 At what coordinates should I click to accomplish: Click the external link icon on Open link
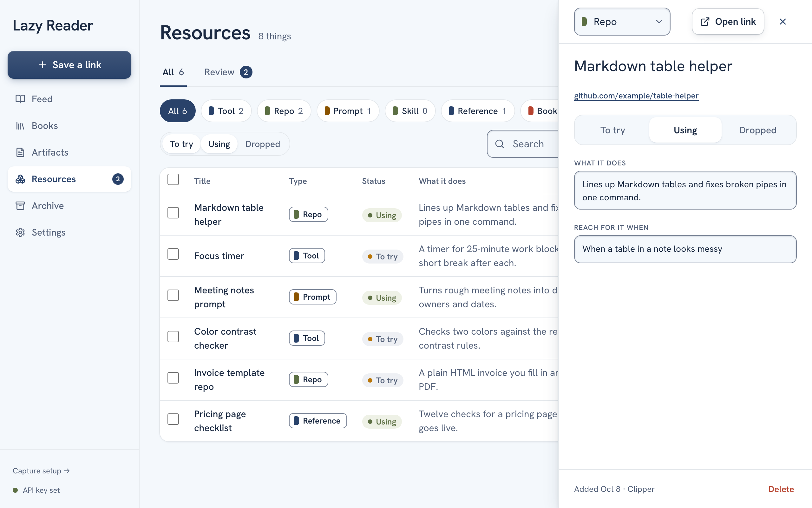pyautogui.click(x=705, y=22)
